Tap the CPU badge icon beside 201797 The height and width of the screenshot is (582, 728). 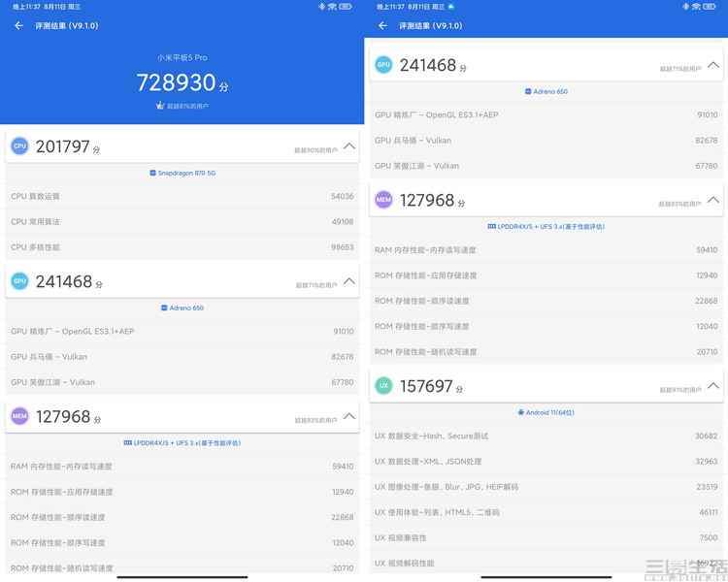19,145
